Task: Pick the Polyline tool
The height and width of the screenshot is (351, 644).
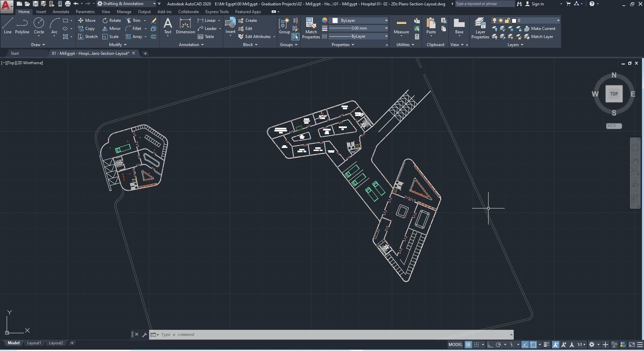Action: (22, 26)
